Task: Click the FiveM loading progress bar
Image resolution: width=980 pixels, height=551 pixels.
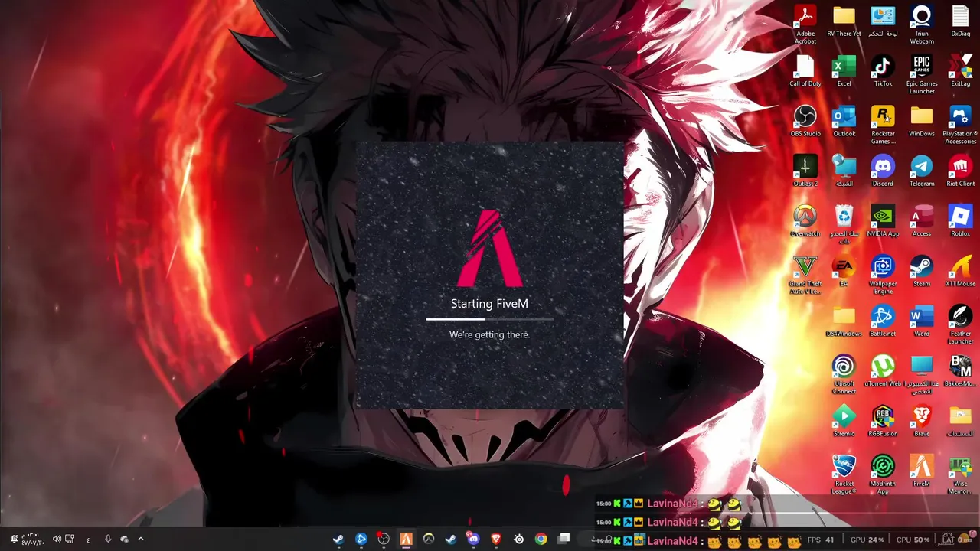Action: pyautogui.click(x=490, y=318)
